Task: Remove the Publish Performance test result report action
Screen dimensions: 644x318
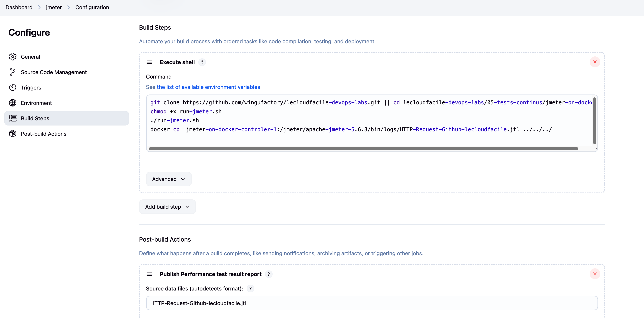Action: (595, 274)
